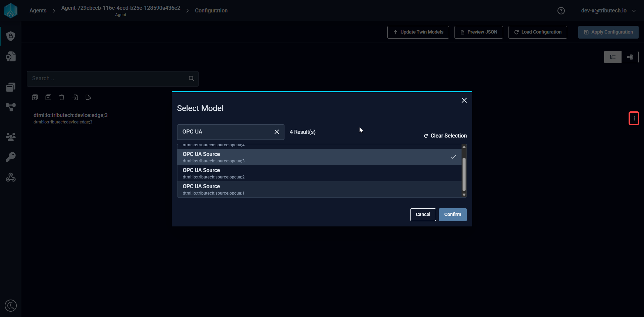Click the import file icon
The image size is (644, 317).
click(x=75, y=97)
